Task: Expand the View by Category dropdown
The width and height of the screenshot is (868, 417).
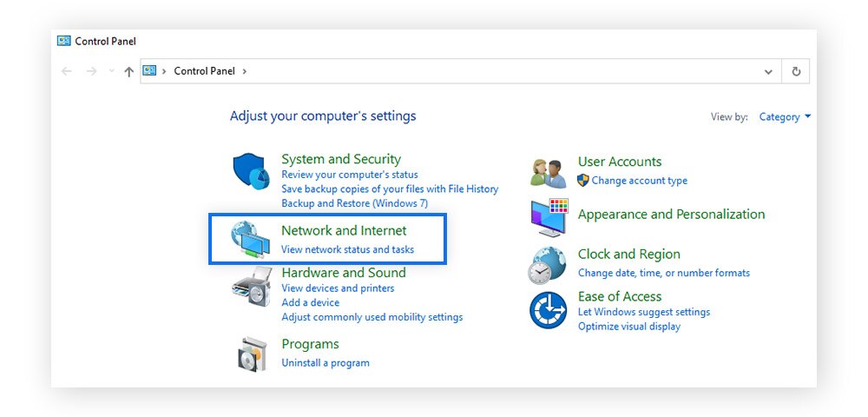Action: (x=785, y=117)
